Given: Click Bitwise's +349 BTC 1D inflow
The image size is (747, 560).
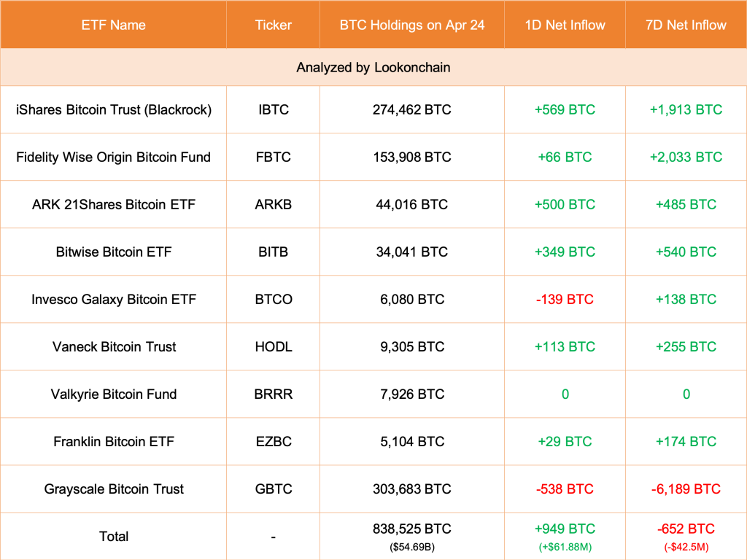Looking at the screenshot, I should [x=565, y=252].
